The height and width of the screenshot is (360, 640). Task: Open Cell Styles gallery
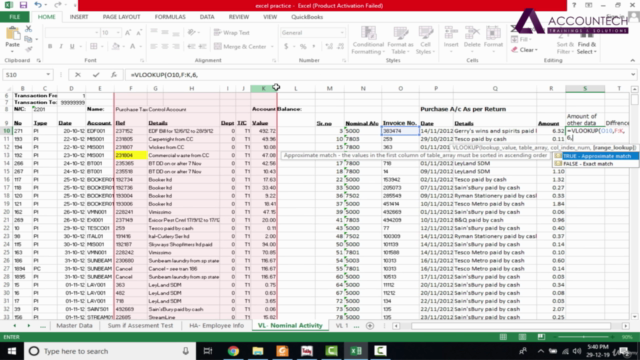(425, 40)
